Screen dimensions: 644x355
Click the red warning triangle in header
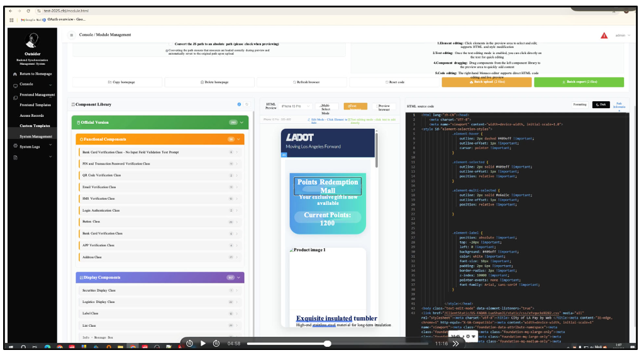coord(604,36)
